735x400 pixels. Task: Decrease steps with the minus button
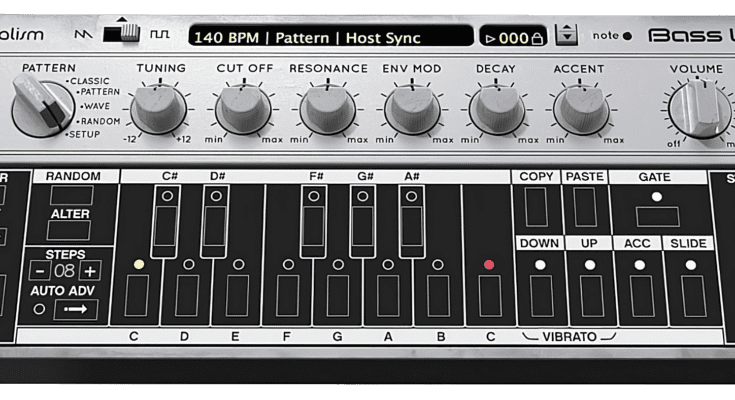(40, 271)
